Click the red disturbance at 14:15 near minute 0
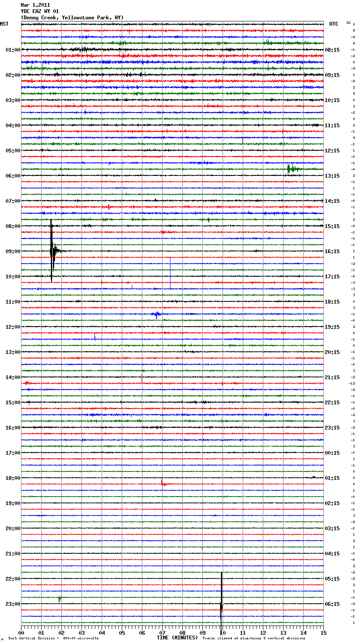 tap(27, 383)
